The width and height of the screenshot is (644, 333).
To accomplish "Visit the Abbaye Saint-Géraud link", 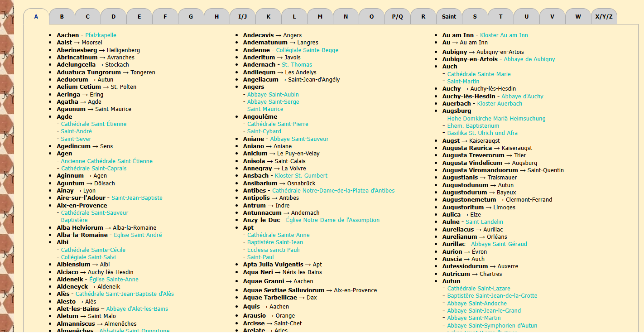I will [x=499, y=244].
